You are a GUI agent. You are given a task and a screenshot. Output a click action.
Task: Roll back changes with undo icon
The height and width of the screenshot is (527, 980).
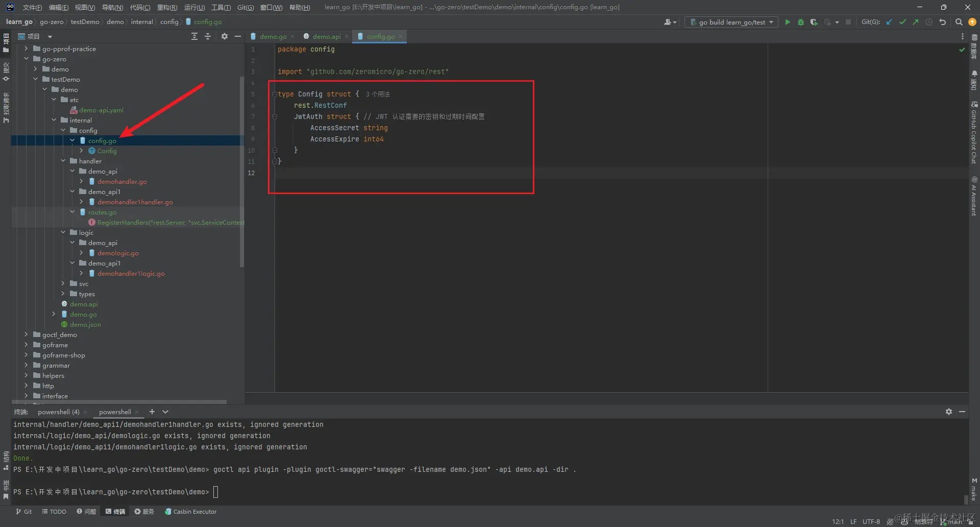(943, 22)
